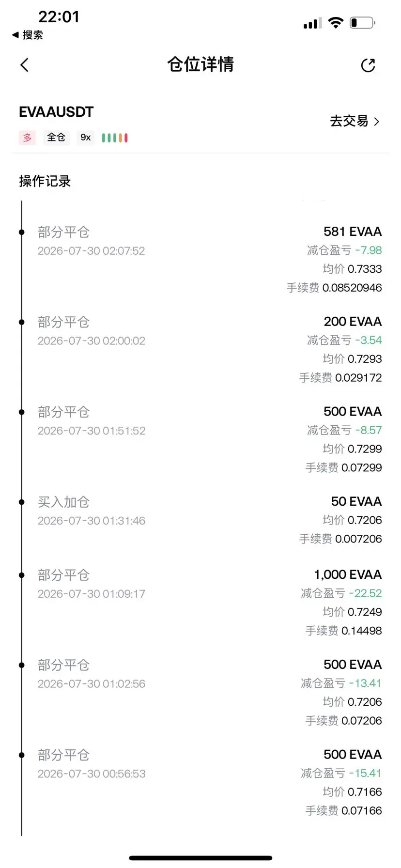Screen dimensions: 401x868
Task: Tap the red 多 long-position badge
Action: (27, 138)
